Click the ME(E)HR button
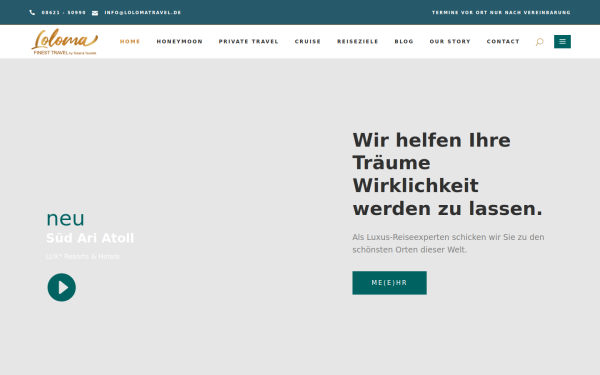Screen dimensions: 600x375 coord(390,283)
